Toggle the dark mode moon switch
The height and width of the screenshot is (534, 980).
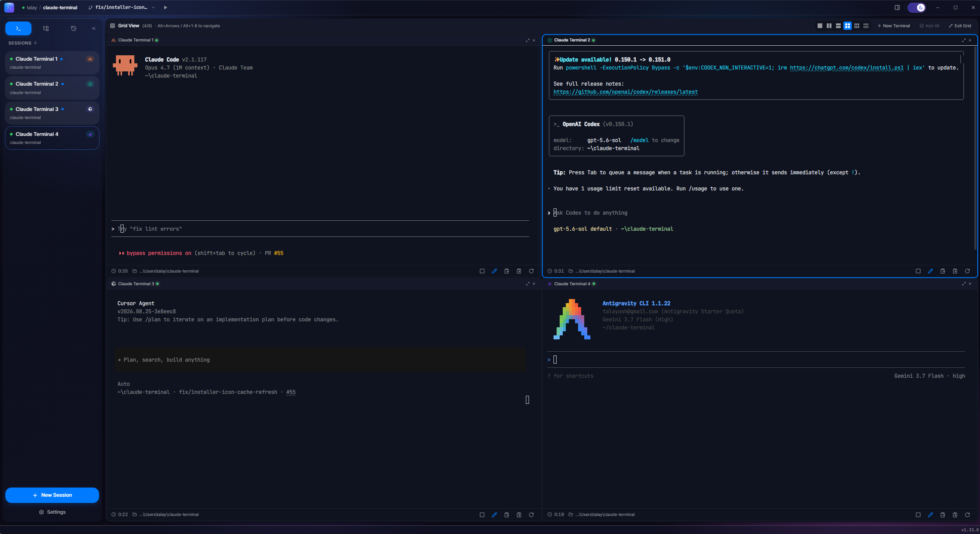click(917, 7)
